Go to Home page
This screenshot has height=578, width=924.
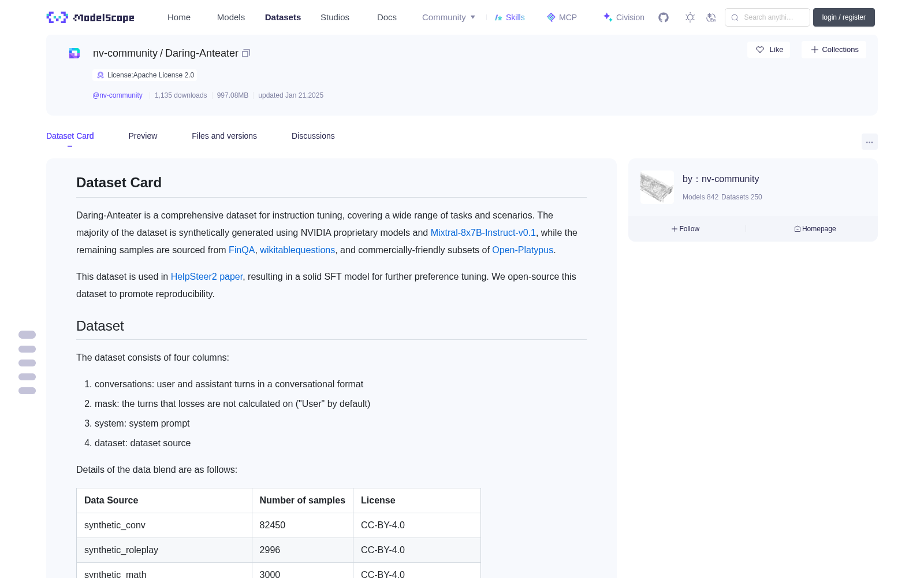click(179, 17)
